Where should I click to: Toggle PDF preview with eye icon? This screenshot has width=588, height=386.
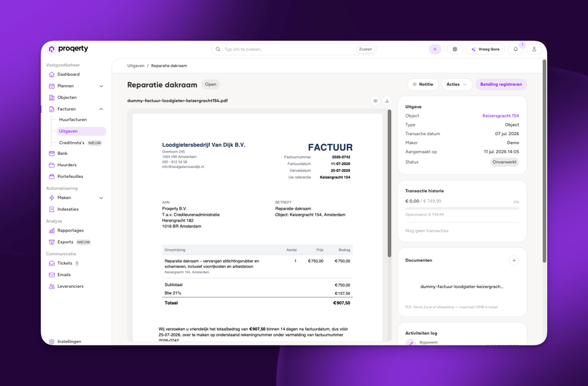375,101
